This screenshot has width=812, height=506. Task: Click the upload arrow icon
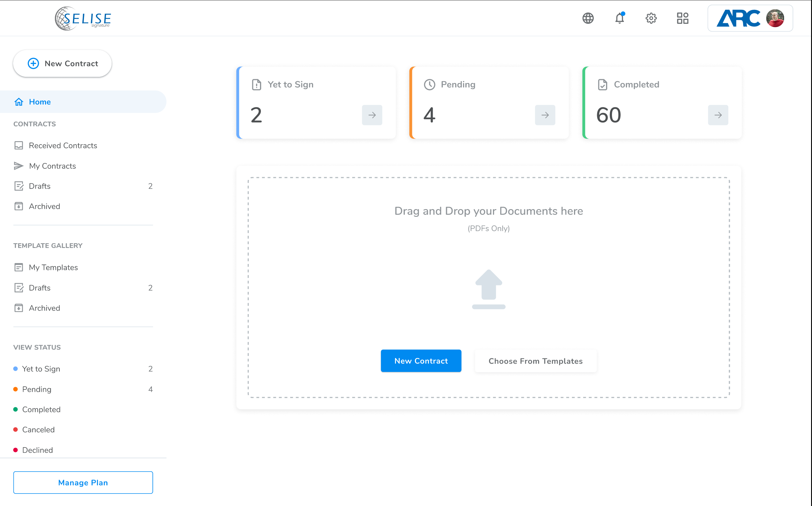pyautogui.click(x=489, y=289)
